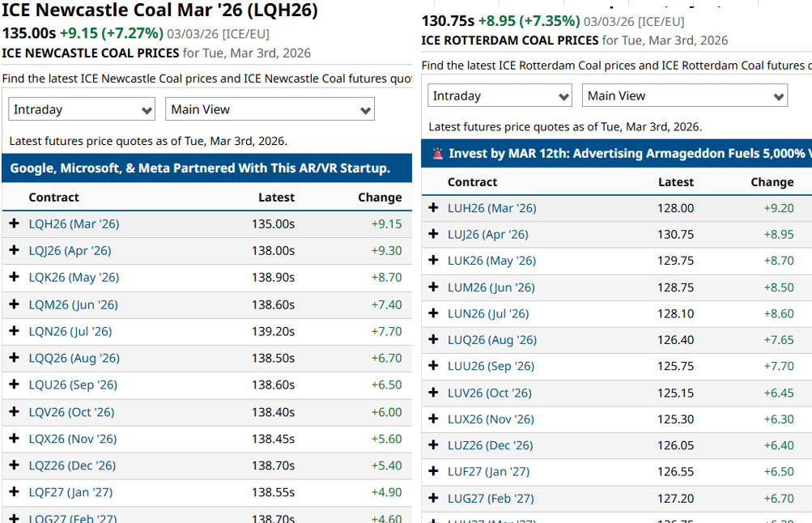Viewport: 812px width, 523px height.
Task: Open the Rotterdam Intraday dropdown
Action: [500, 96]
